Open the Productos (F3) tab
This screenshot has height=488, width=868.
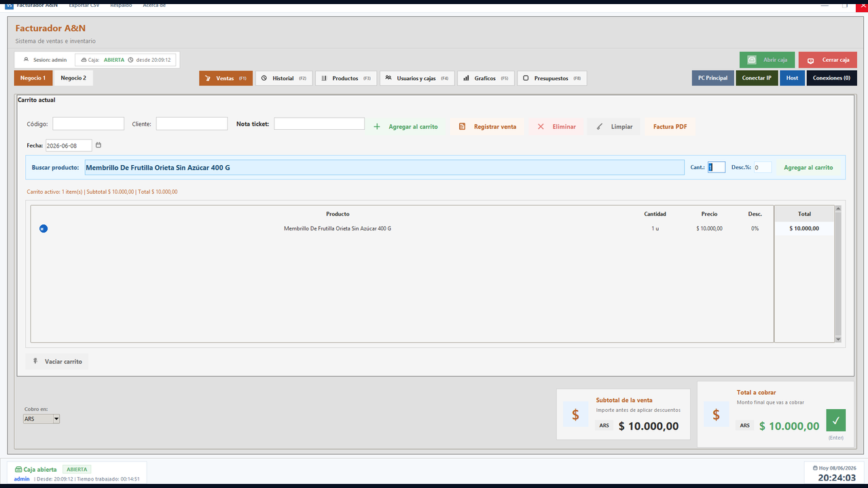click(346, 78)
